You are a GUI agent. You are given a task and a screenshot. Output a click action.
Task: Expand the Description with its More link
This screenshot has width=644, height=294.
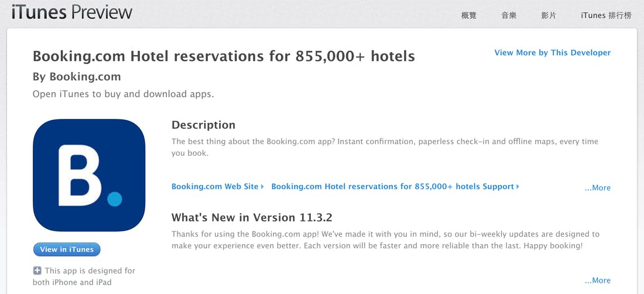(x=598, y=188)
